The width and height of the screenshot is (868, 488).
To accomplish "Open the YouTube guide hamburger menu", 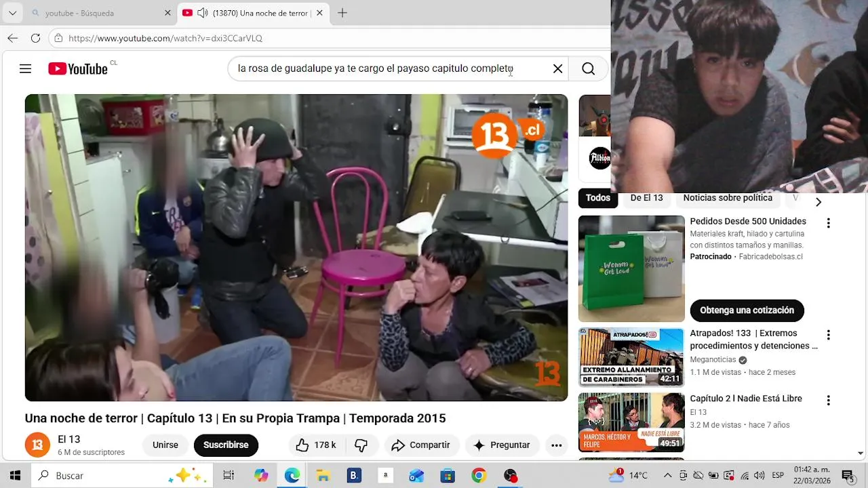I will pos(25,68).
